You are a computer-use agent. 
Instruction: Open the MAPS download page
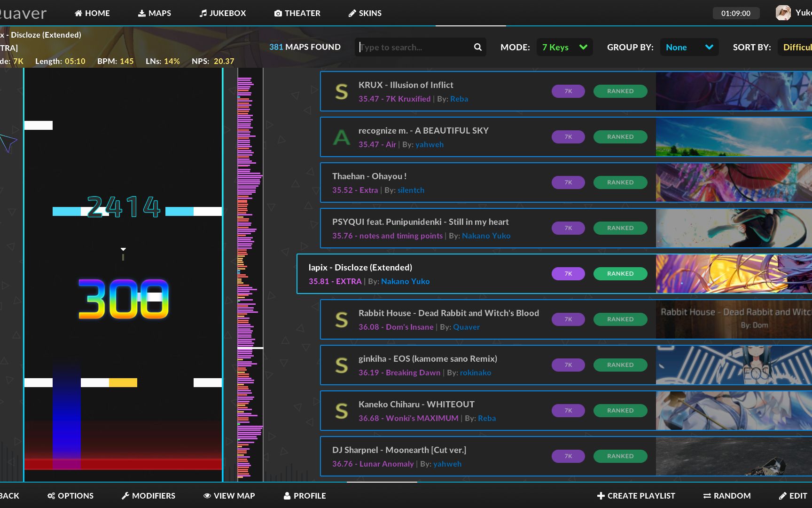[x=154, y=13]
